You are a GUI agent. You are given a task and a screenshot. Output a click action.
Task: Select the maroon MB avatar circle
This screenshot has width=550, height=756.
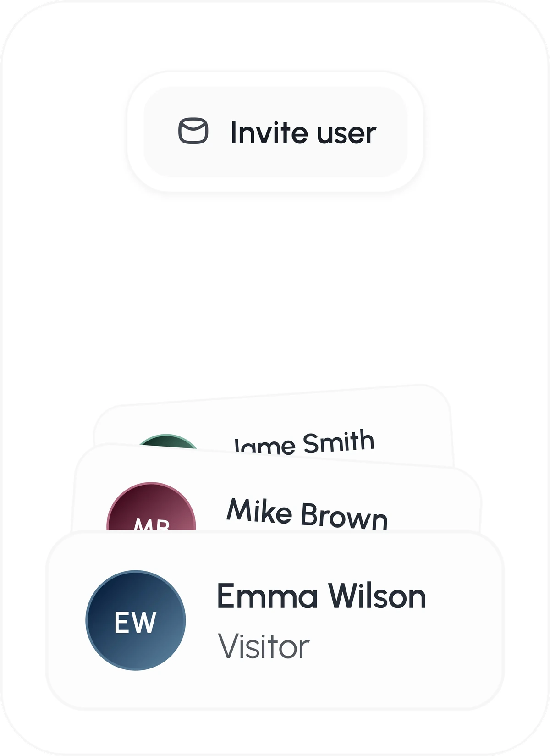pyautogui.click(x=152, y=507)
